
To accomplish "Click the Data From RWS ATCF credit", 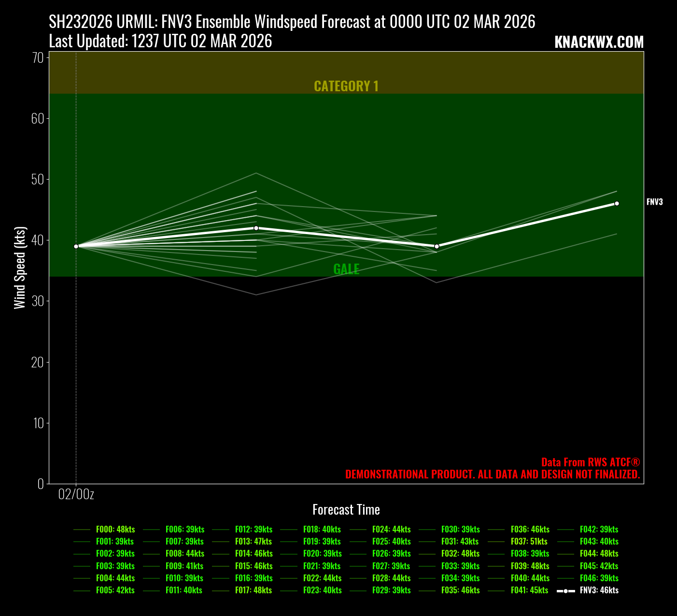I will point(590,462).
